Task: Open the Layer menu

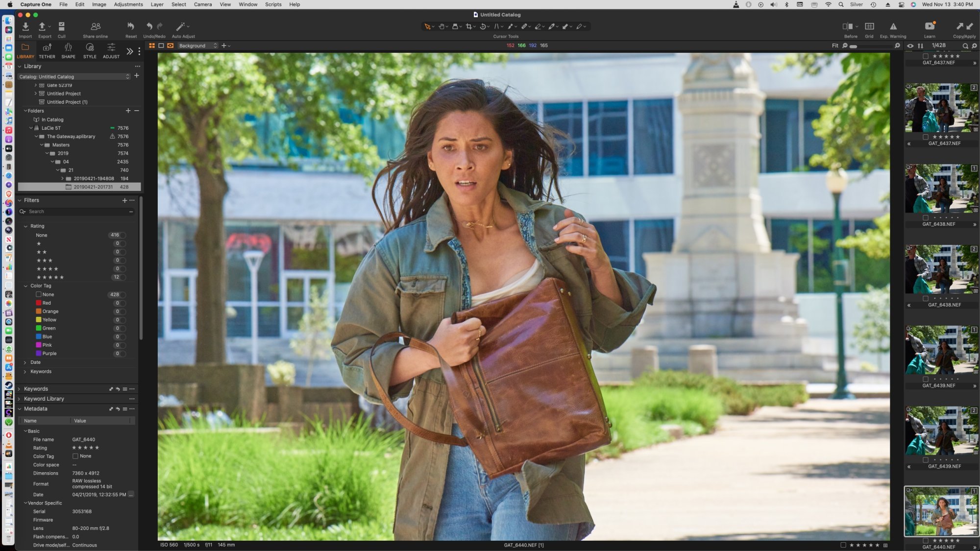Action: (157, 4)
